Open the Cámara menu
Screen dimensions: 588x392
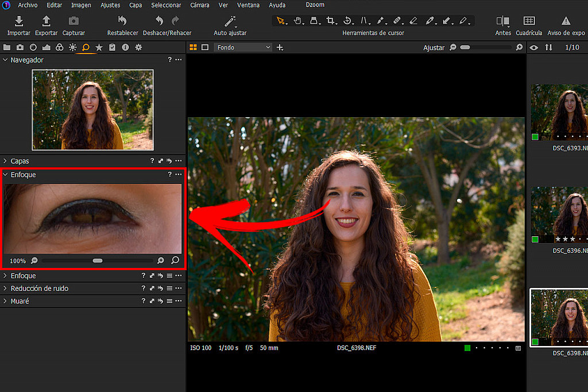click(199, 5)
